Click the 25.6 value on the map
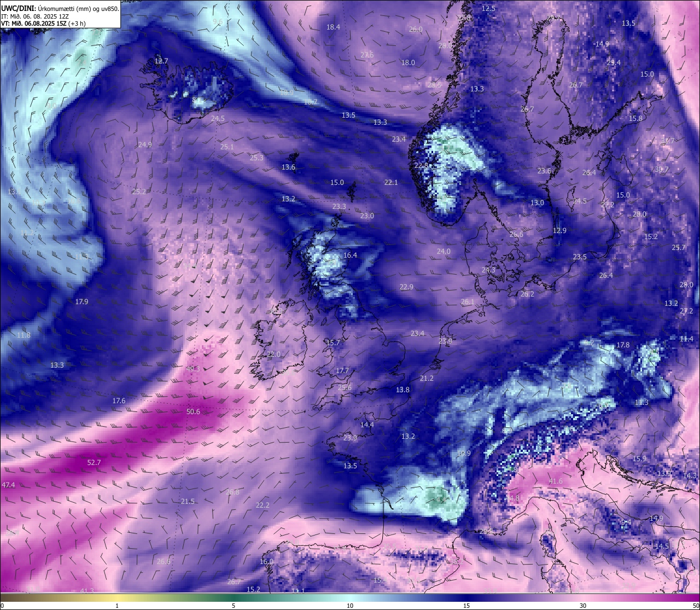 tap(345, 388)
